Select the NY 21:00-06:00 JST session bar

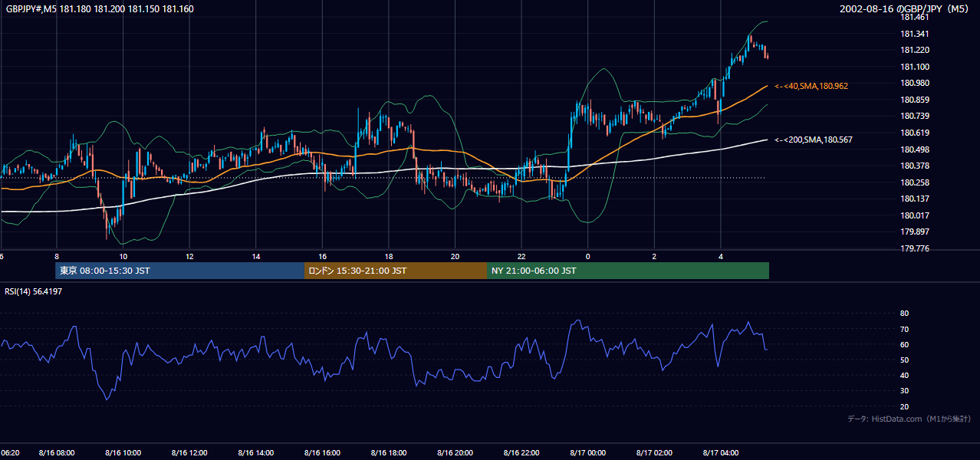click(x=628, y=271)
